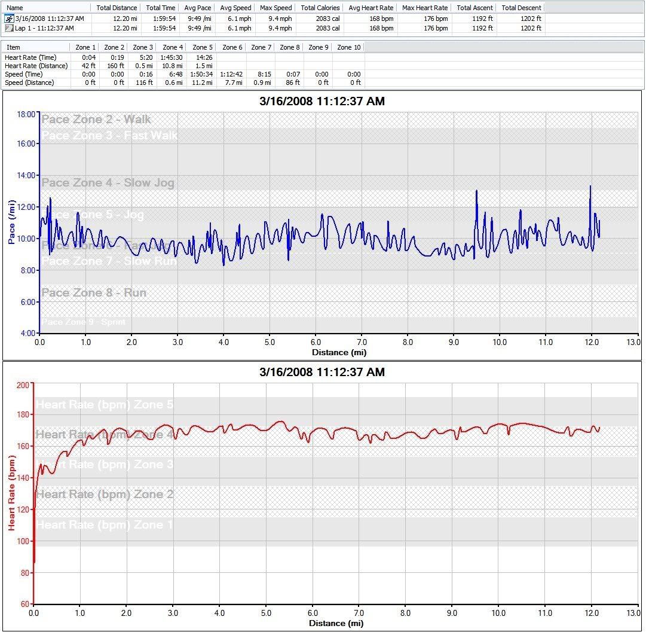The height and width of the screenshot is (644, 646).
Task: Sort by the Max Speed column
Action: pyautogui.click(x=275, y=8)
